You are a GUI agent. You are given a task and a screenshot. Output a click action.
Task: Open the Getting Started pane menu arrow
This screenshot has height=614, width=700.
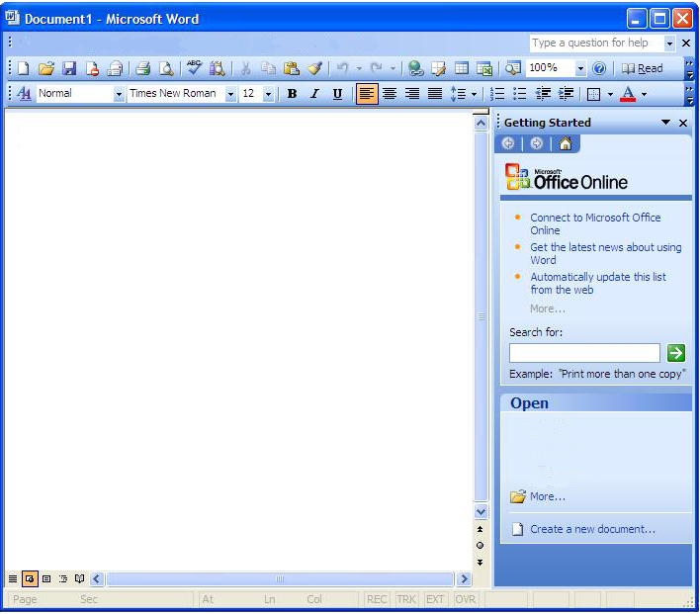coord(665,123)
